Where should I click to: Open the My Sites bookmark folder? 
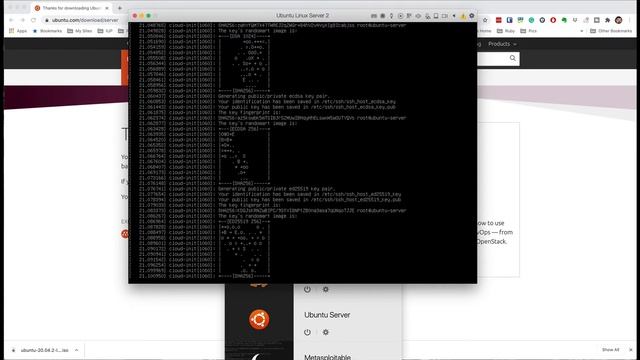(80, 31)
